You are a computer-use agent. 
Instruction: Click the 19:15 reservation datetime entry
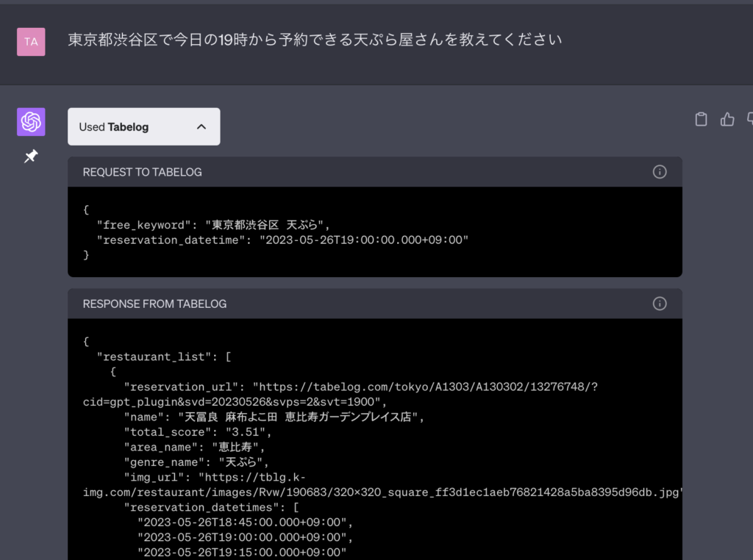[x=241, y=553]
